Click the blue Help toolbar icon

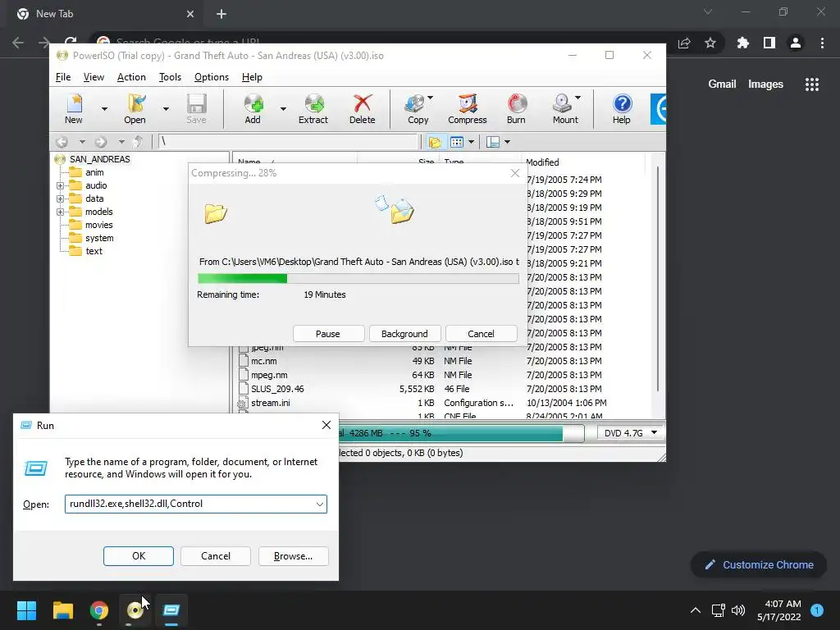(622, 109)
